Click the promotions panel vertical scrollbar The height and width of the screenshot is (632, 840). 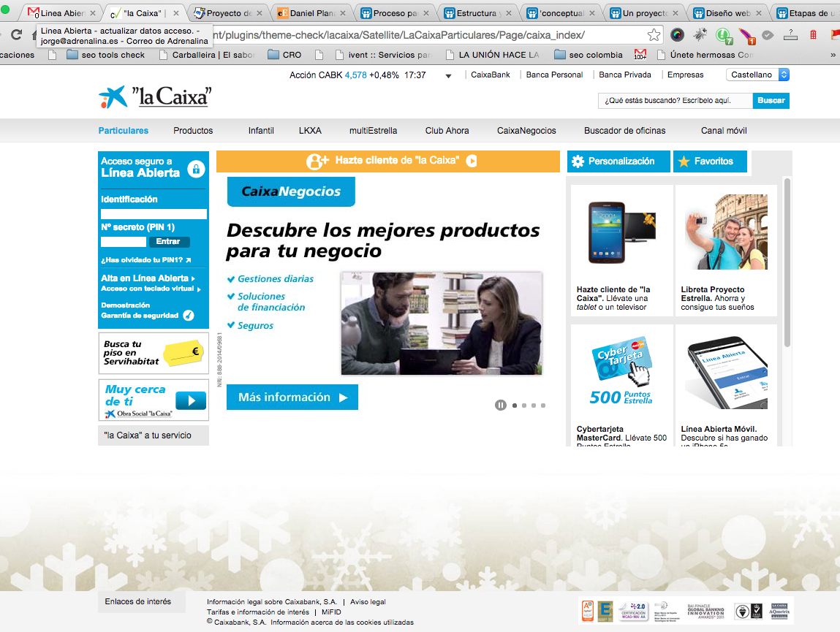(787, 262)
